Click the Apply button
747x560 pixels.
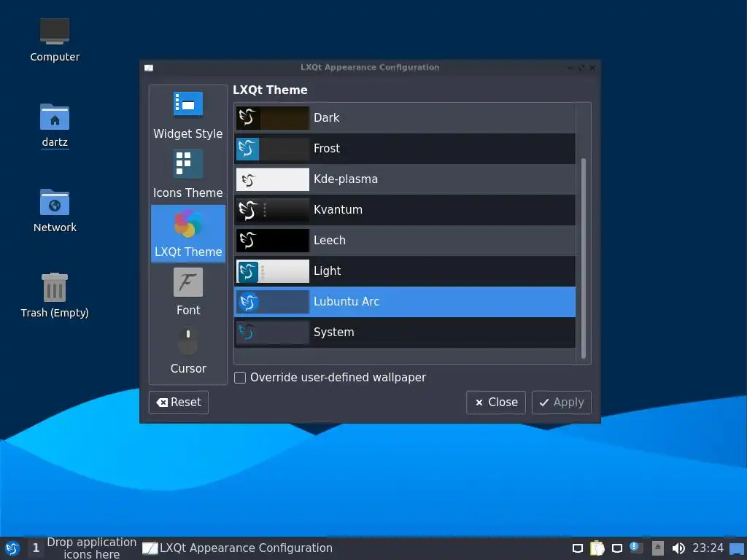pos(562,402)
